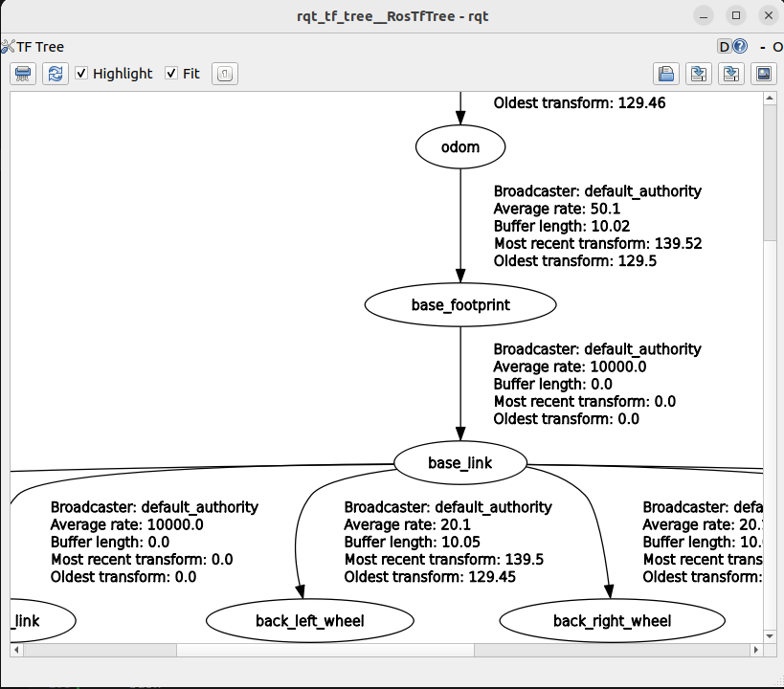Click the fit-in-view icon button
Viewport: 784px width, 689px height.
pos(223,74)
